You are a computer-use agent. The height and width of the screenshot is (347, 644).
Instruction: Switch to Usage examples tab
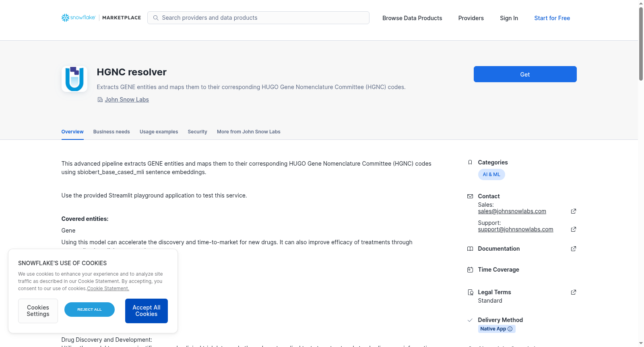point(159,132)
